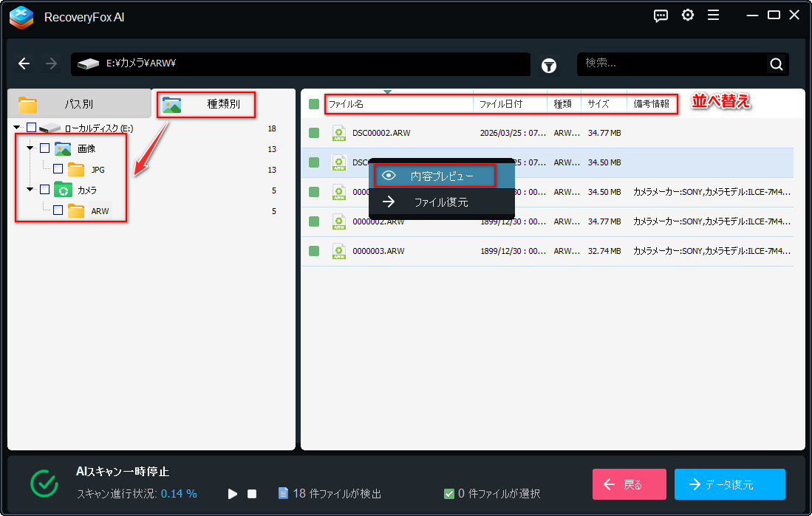Click the drive icon in path bar
The height and width of the screenshot is (516, 812).
88,63
